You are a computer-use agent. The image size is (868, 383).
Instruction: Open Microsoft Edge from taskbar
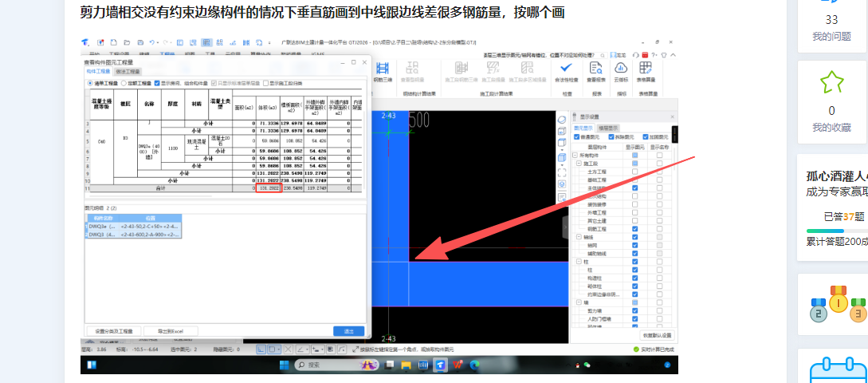coord(474,365)
